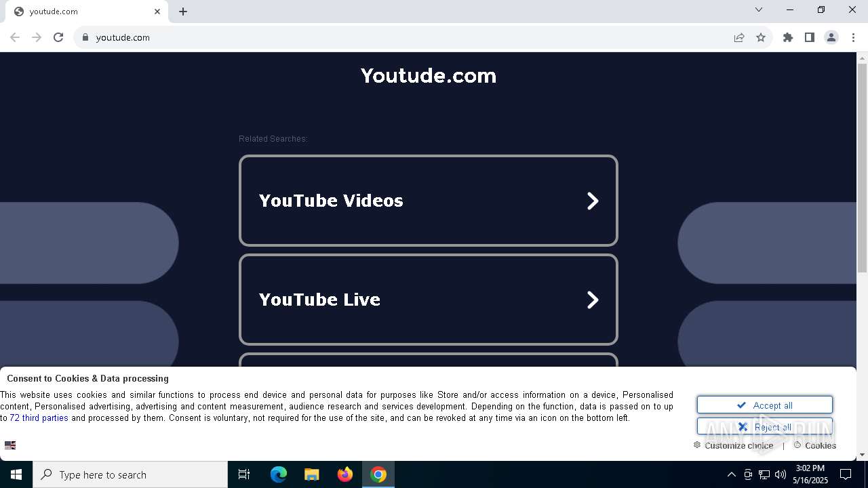This screenshot has width=868, height=488.
Task: Click the arrow on the YouTube Videos card
Action: (593, 201)
